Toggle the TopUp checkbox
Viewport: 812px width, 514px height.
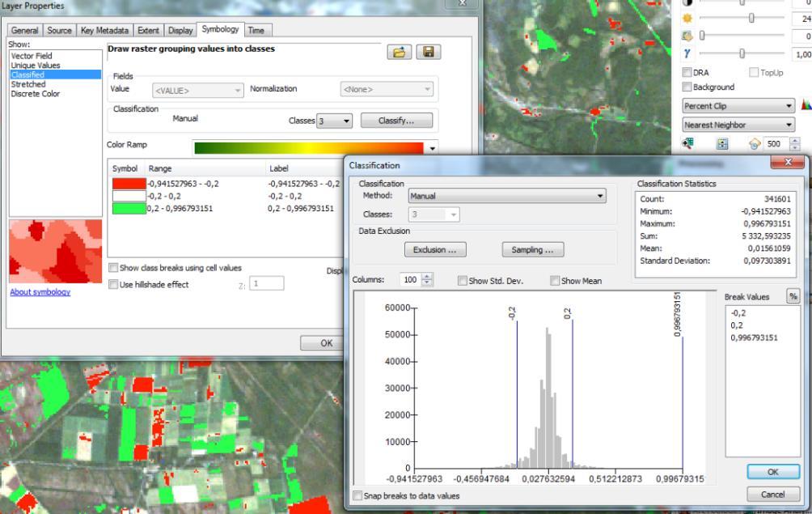[754, 72]
